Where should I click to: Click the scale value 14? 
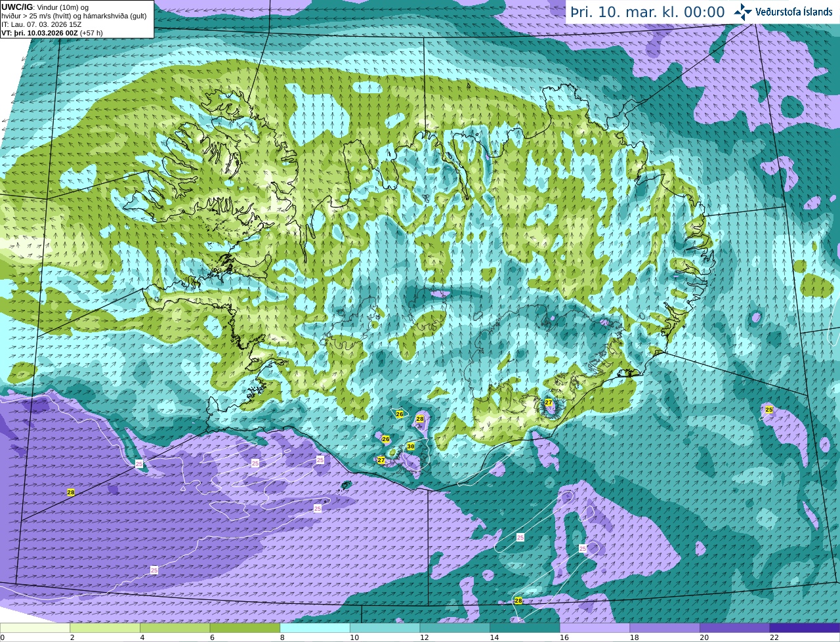(x=494, y=637)
